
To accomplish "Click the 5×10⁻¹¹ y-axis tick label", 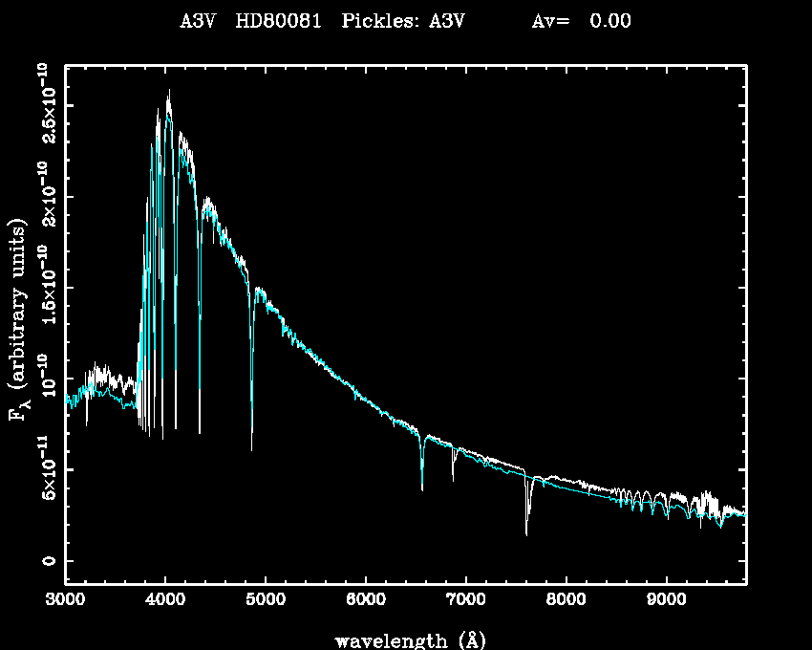I will 46,468.
